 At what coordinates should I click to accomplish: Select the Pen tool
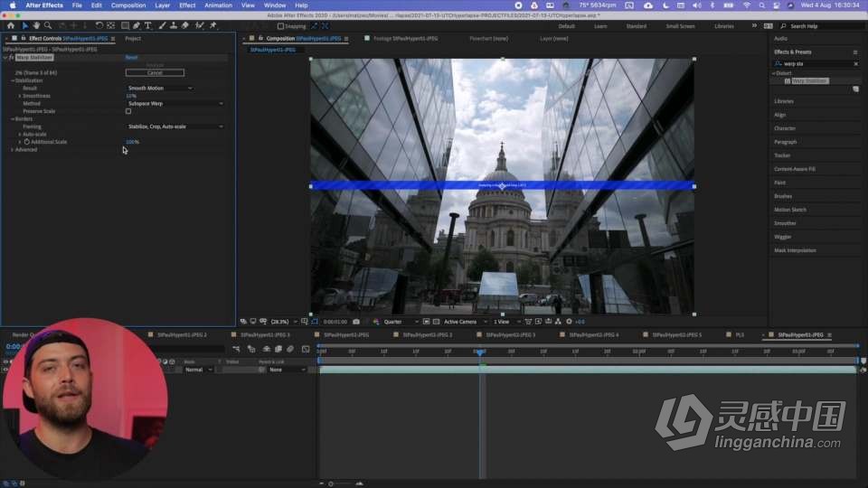point(137,25)
